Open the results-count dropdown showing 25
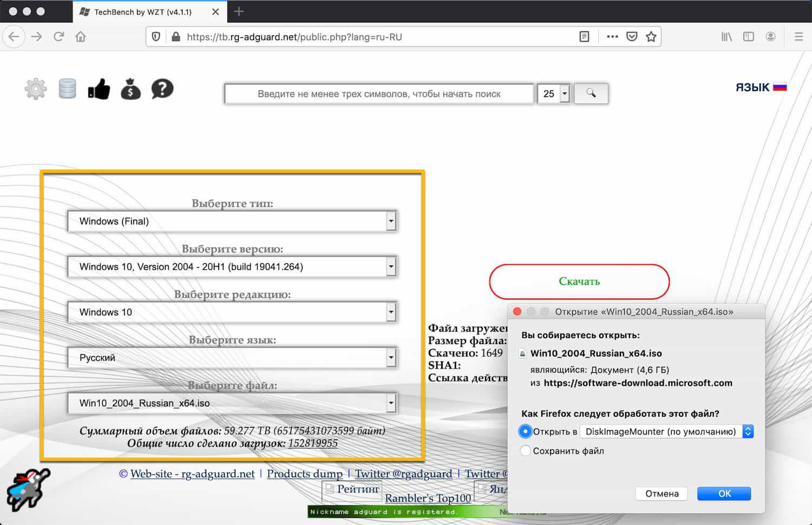The image size is (812, 525). coord(553,94)
